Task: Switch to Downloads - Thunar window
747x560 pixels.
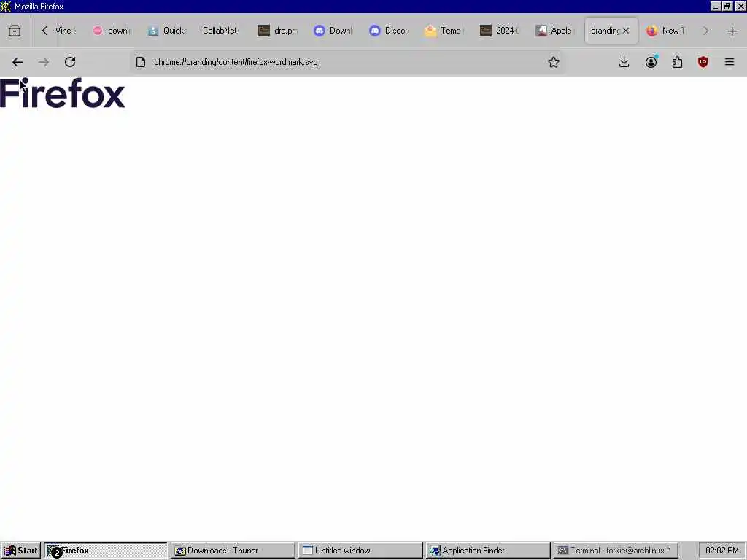Action: pos(233,551)
